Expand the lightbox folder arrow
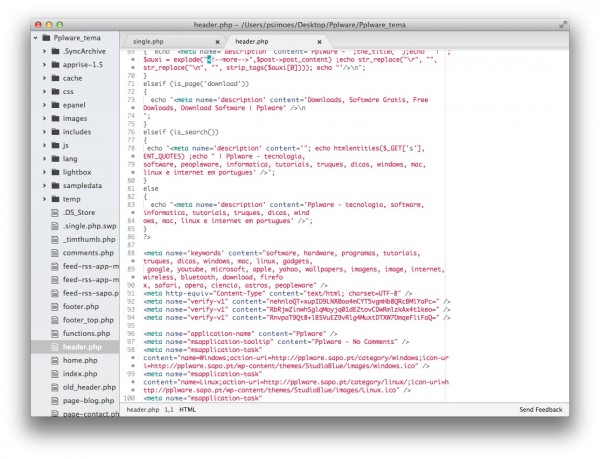Viewport: 600px width, 459px height. click(44, 172)
